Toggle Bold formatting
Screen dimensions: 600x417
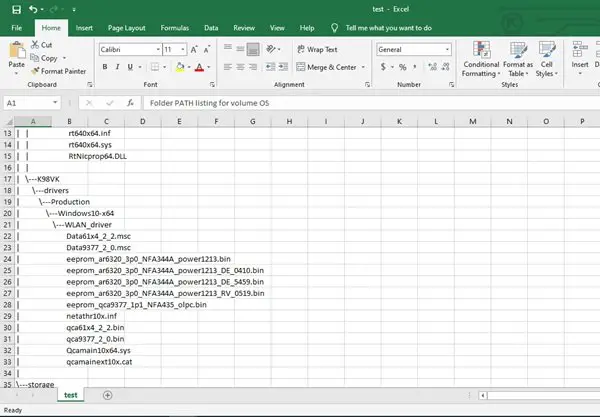click(105, 67)
